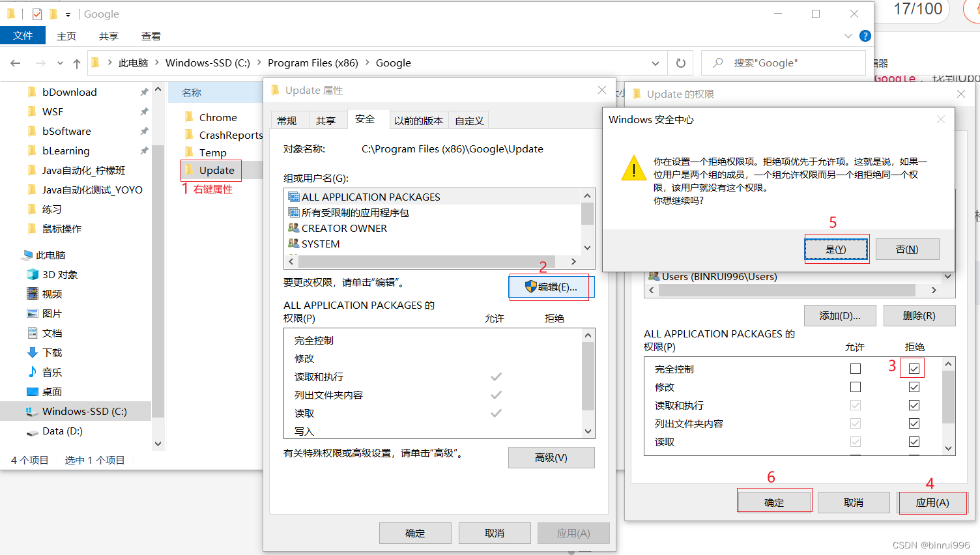The image size is (980, 555).
Task: Expand breadcrumb arrow after Windows-SSD (C:)
Action: [259, 63]
